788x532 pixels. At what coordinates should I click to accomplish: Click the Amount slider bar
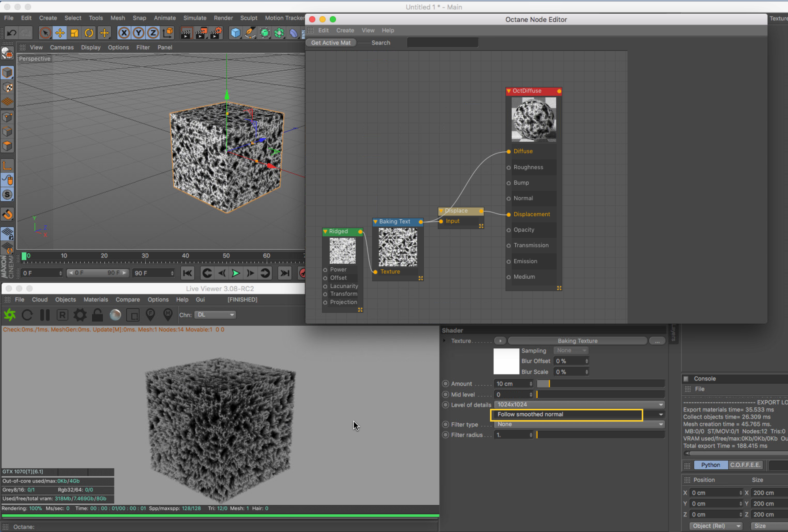tap(600, 384)
